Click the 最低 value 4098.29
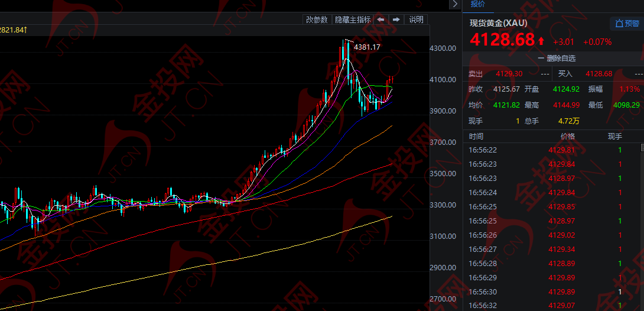The height and width of the screenshot is (311, 644). [x=627, y=105]
